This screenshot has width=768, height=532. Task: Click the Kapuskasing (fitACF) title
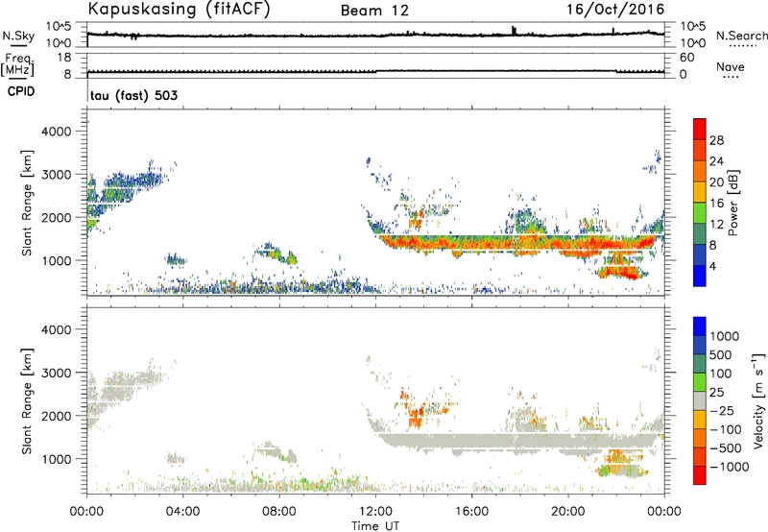[179, 9]
